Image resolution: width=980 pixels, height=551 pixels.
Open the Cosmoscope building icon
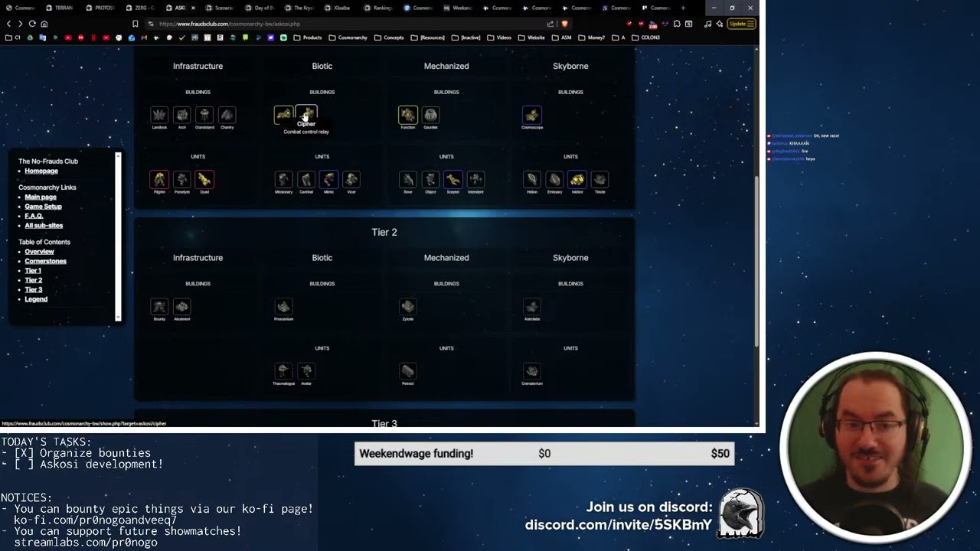tap(532, 115)
